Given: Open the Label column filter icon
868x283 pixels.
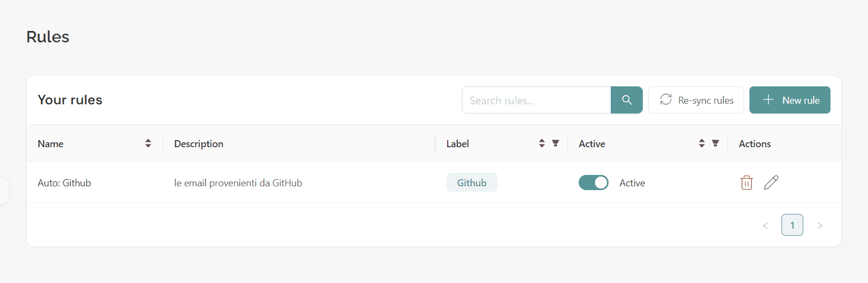Looking at the screenshot, I should point(555,143).
